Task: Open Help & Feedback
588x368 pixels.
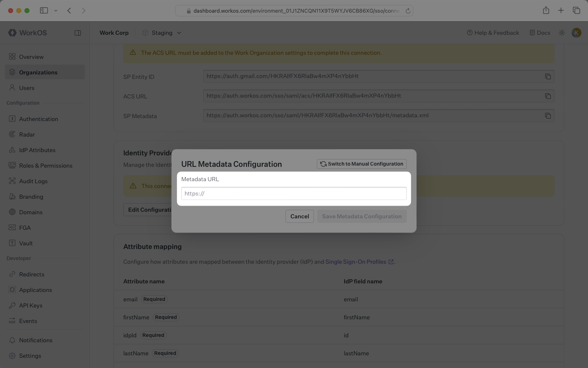Action: click(x=493, y=33)
